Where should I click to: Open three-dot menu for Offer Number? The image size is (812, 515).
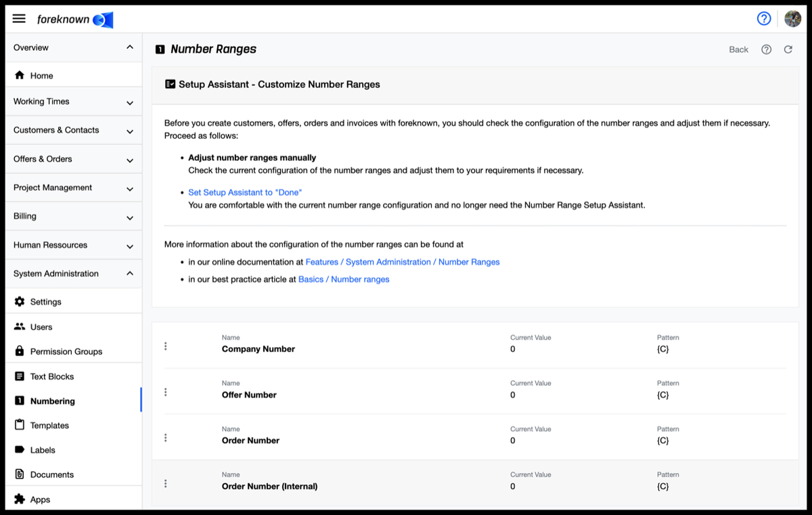click(165, 392)
